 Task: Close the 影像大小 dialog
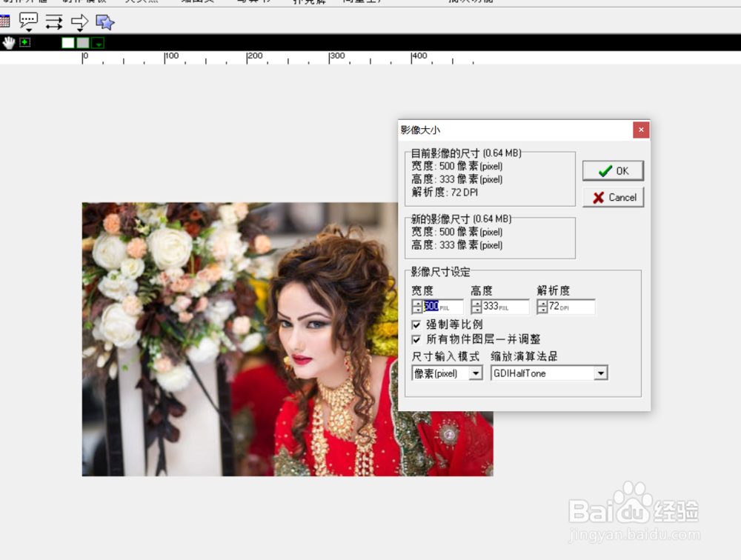[x=641, y=130]
